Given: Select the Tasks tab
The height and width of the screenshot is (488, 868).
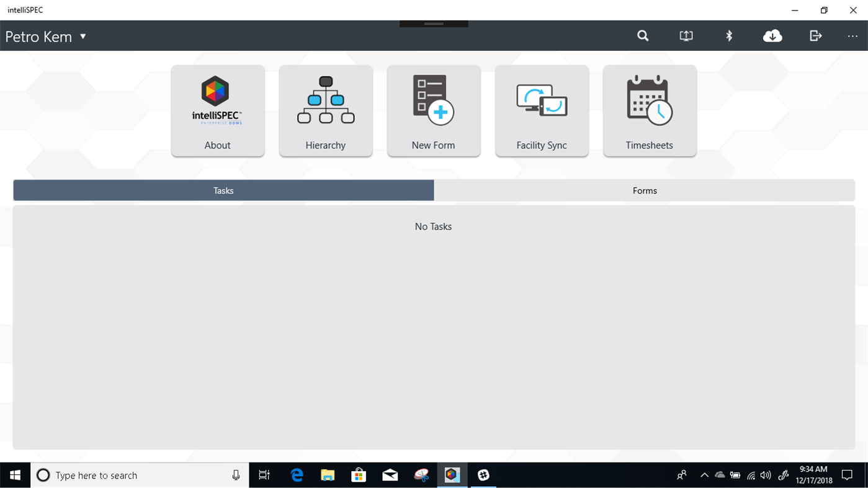Looking at the screenshot, I should coord(223,190).
